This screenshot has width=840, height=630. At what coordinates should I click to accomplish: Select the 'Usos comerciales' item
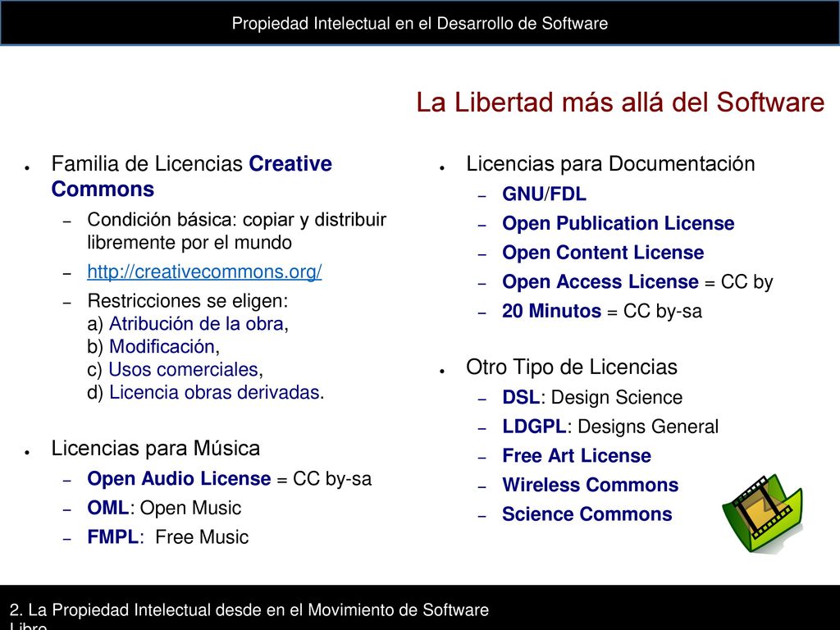click(x=183, y=370)
